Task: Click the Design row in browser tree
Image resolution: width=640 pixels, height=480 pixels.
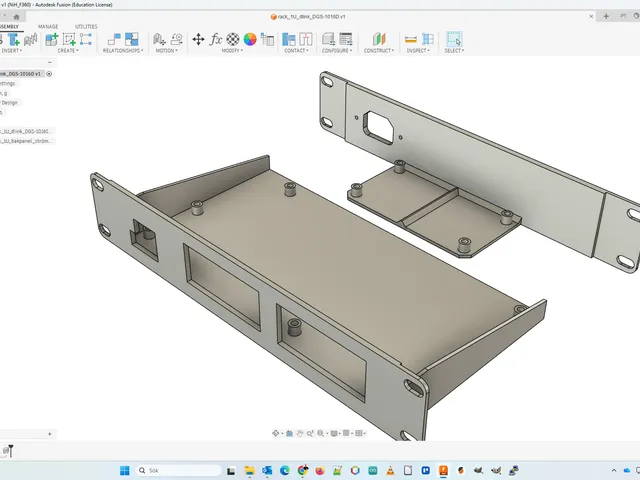Action: [9, 103]
